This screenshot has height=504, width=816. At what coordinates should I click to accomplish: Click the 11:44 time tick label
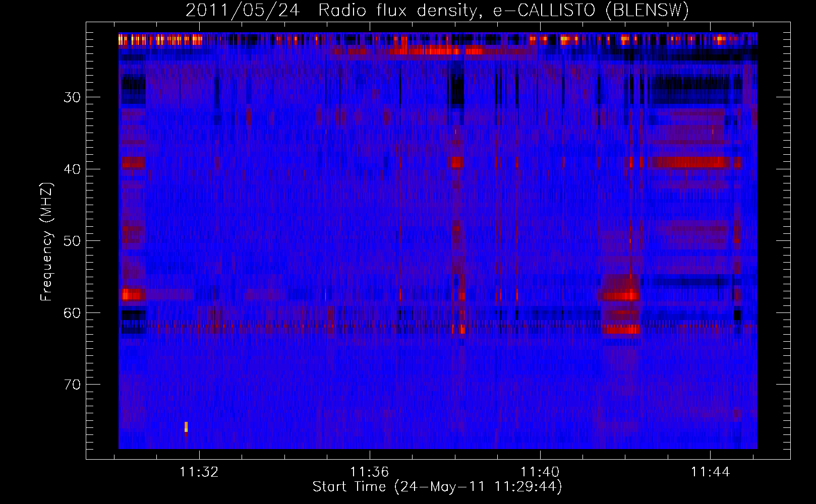[711, 472]
